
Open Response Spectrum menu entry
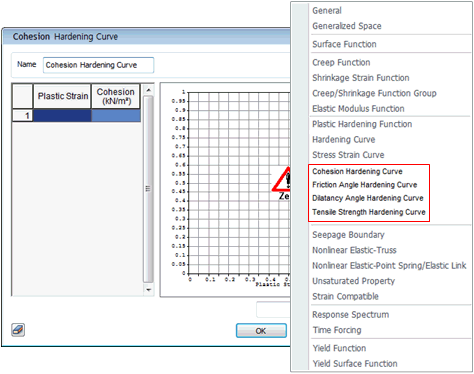click(x=351, y=314)
